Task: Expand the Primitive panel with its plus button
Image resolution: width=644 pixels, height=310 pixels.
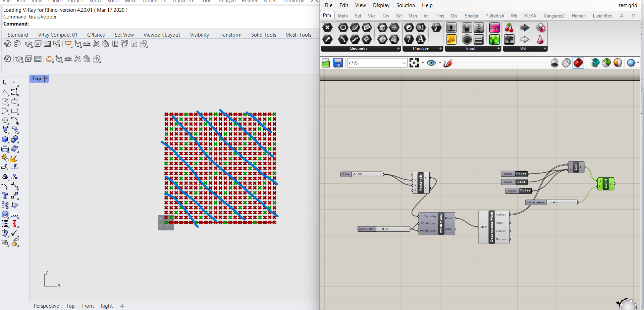Action: coord(441,49)
